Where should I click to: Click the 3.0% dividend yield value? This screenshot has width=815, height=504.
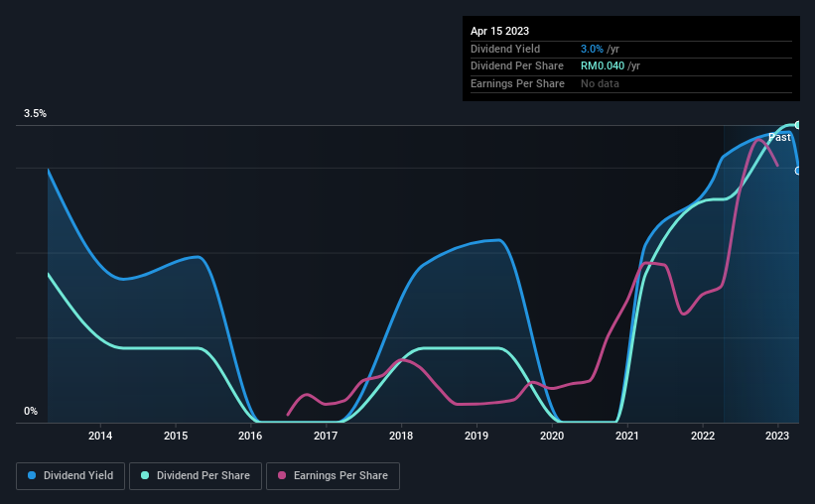[592, 49]
